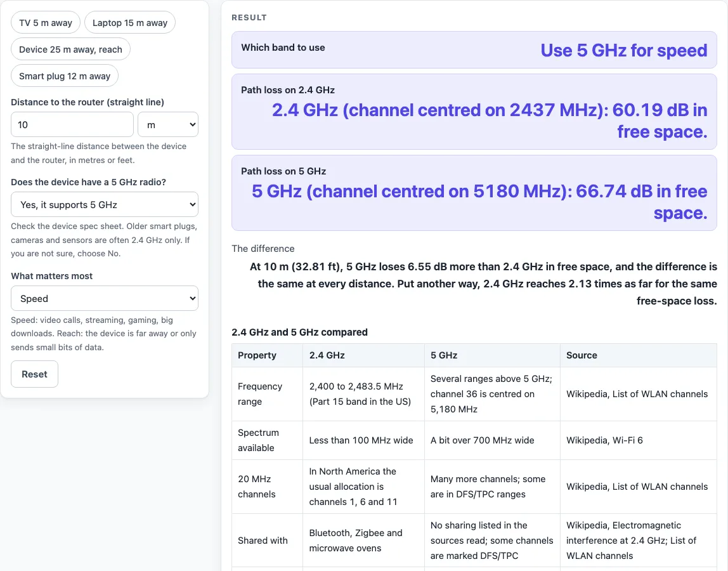
Task: Click the 2.4 GHz path loss 60.19 dB result
Action: [x=490, y=121]
